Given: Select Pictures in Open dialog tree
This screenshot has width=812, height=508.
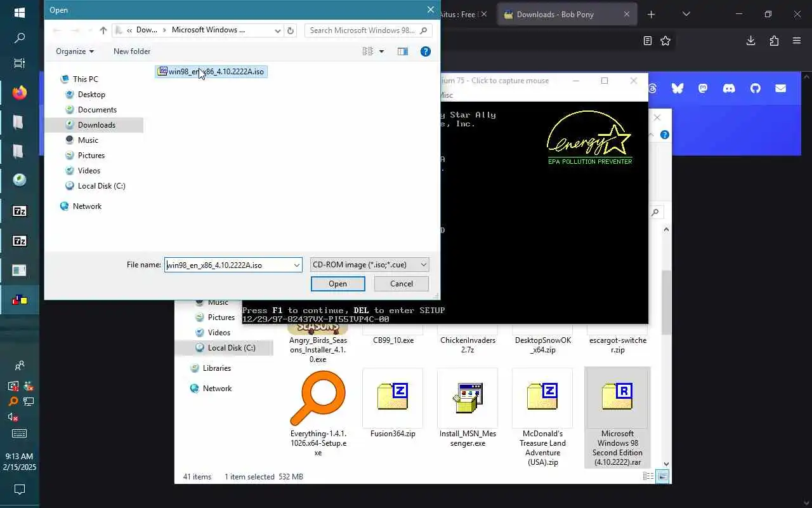Looking at the screenshot, I should (91, 156).
